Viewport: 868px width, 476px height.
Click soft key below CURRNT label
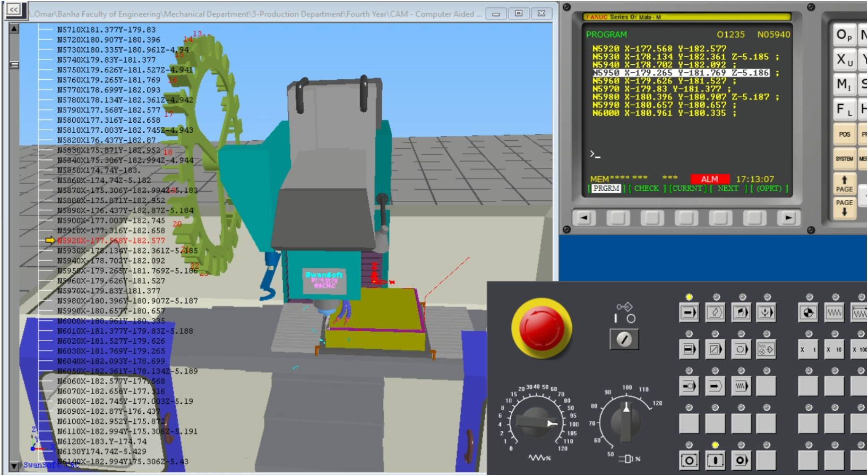[686, 217]
